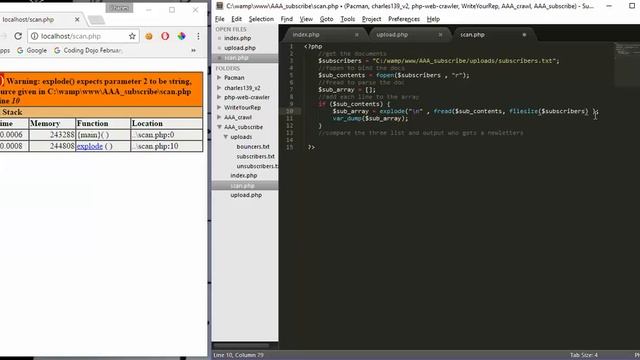Expand the php-web-crawler folder
Screen dimensions: 640x360
pyautogui.click(x=219, y=97)
